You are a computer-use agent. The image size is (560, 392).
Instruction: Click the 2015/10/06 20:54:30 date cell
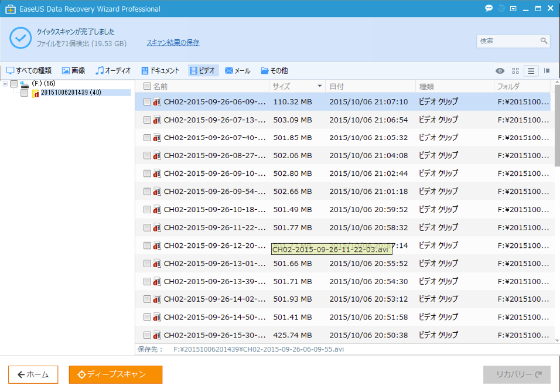point(368,282)
